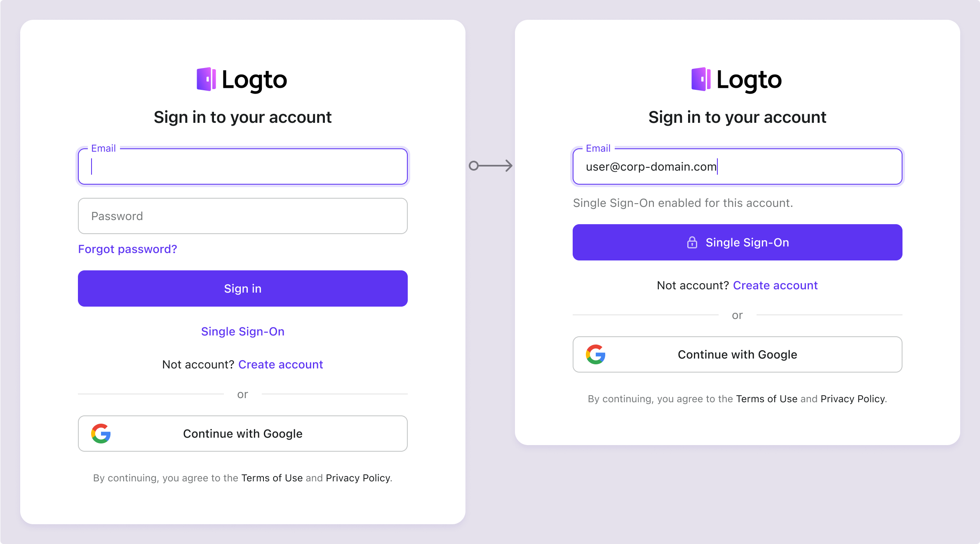
Task: Click the Single Sign-On purple button
Action: [x=737, y=242]
